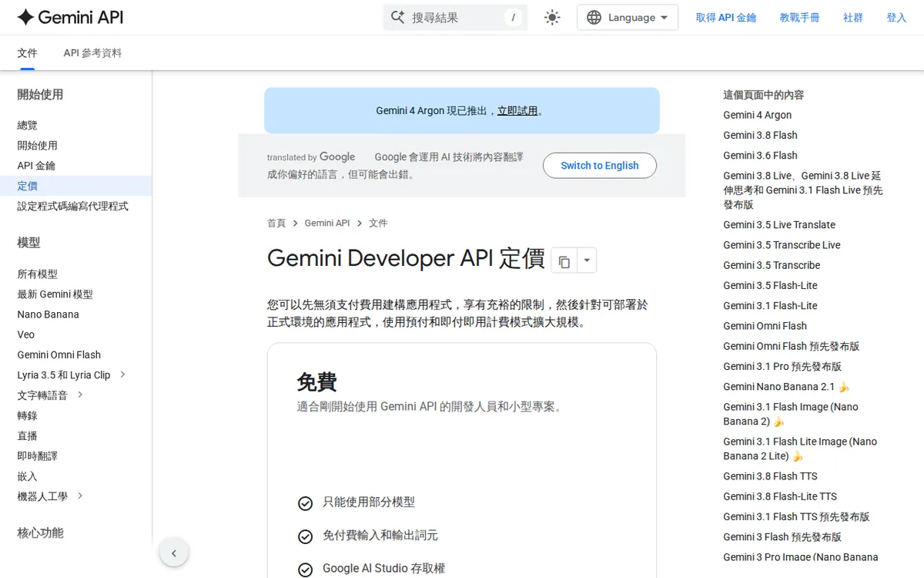Jump to Gemini 3.5 Live Translate section
This screenshot has height=578, width=924.
tap(779, 224)
